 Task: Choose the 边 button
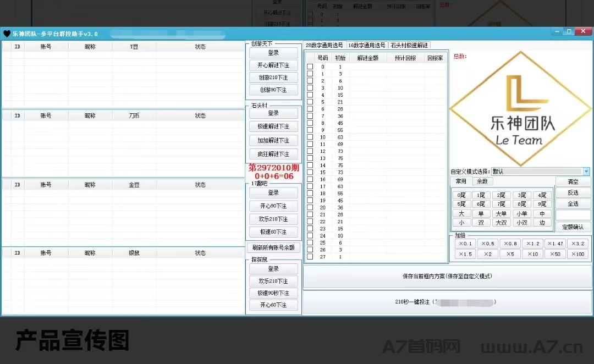pos(542,223)
